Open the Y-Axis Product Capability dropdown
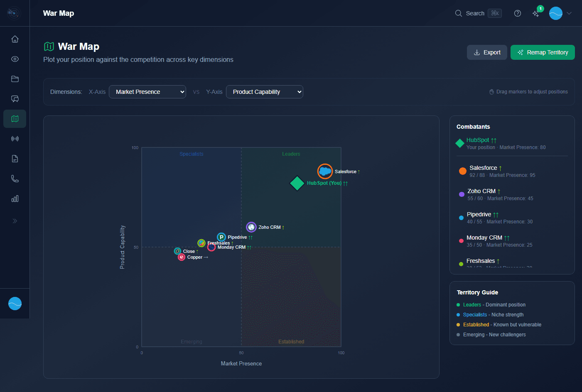Image resolution: width=582 pixels, height=392 pixels. point(264,92)
